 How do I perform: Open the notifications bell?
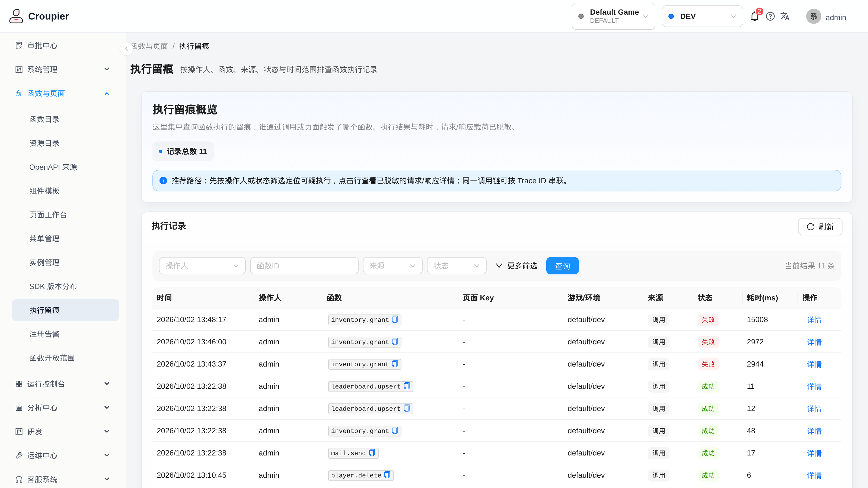(x=754, y=17)
